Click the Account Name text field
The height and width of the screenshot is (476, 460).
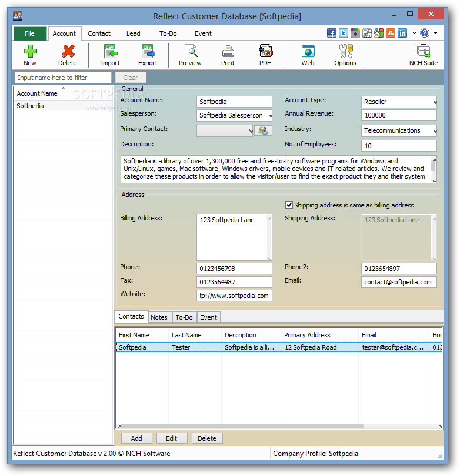tap(234, 102)
